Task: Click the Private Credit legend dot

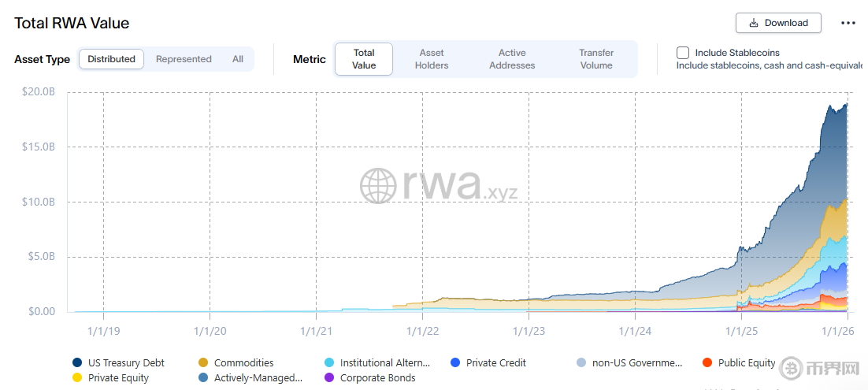Action: click(x=455, y=363)
